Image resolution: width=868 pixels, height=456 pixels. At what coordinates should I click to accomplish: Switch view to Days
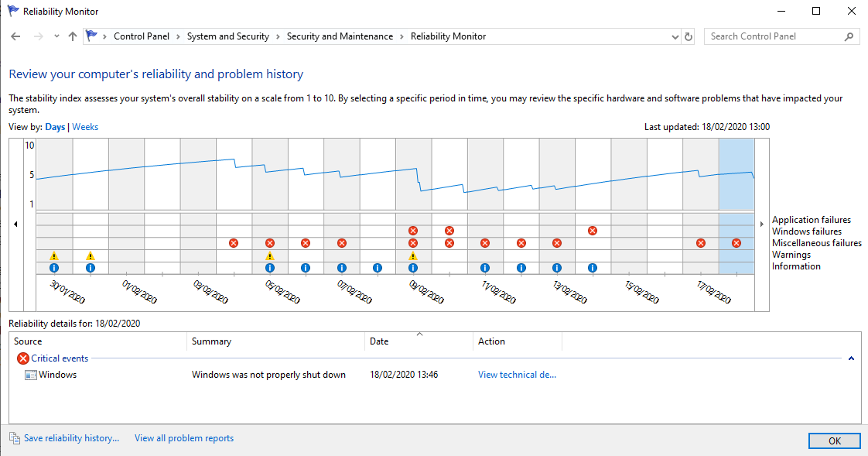55,126
